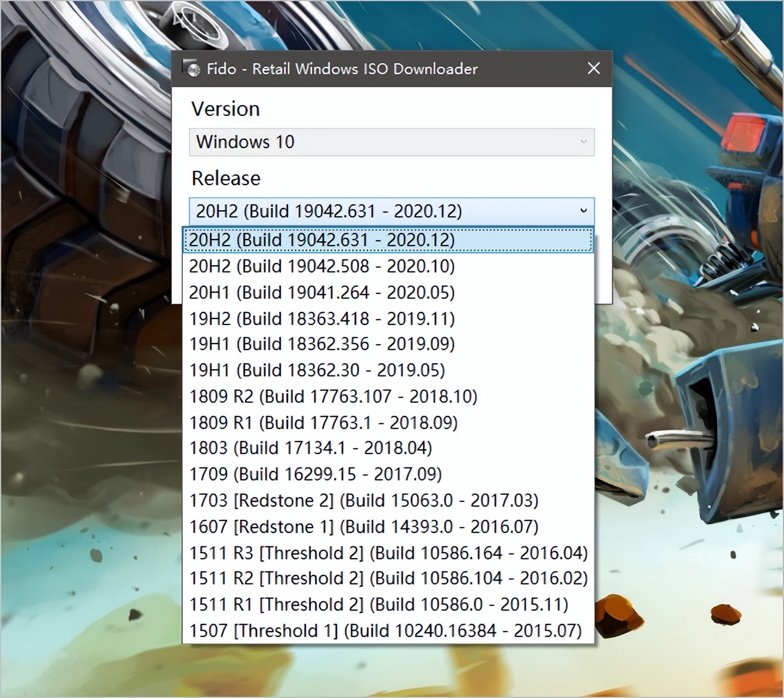The width and height of the screenshot is (784, 698).
Task: Close the Fido downloader window
Action: (x=593, y=69)
